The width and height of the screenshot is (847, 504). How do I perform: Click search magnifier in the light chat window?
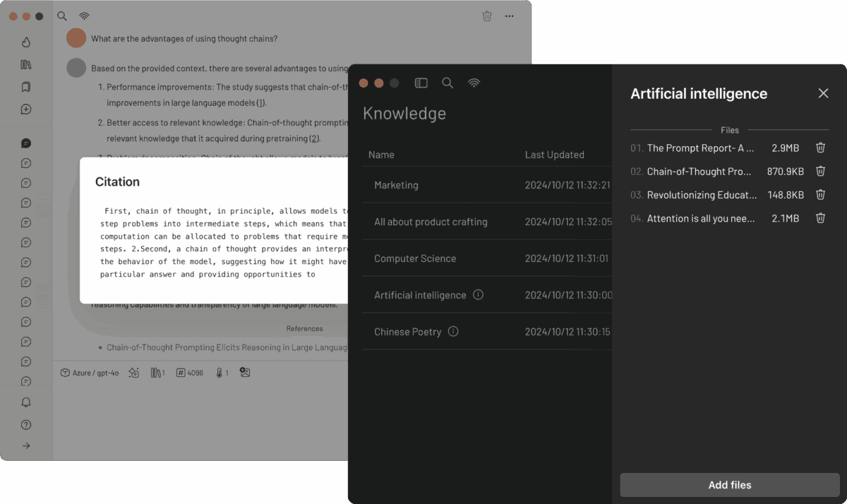[62, 16]
